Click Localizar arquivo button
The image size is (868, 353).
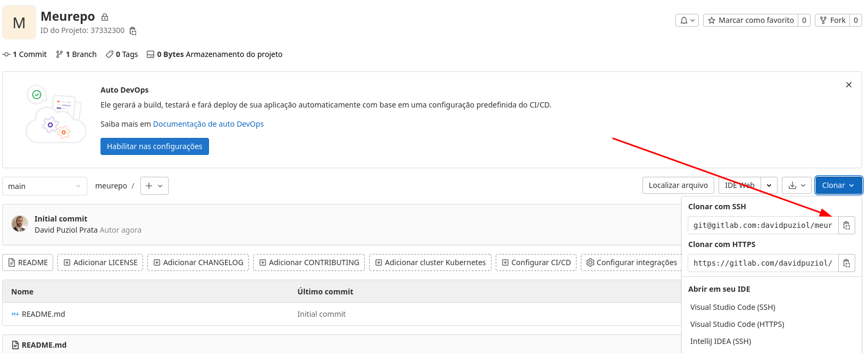[678, 185]
